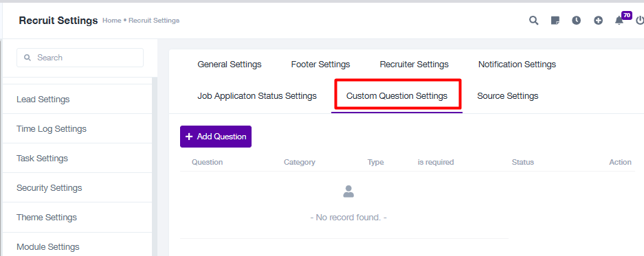
Task: Switch to Source Settings tab
Action: tap(508, 96)
